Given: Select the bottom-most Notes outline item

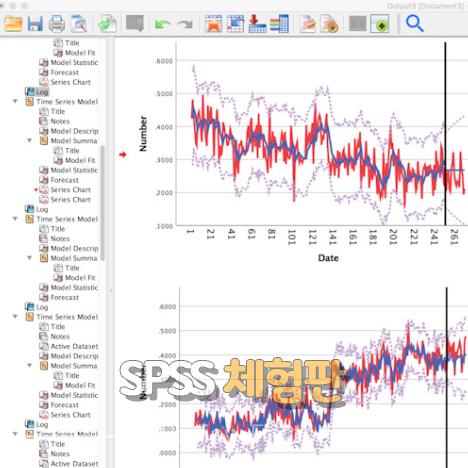Looking at the screenshot, I should [54, 454].
